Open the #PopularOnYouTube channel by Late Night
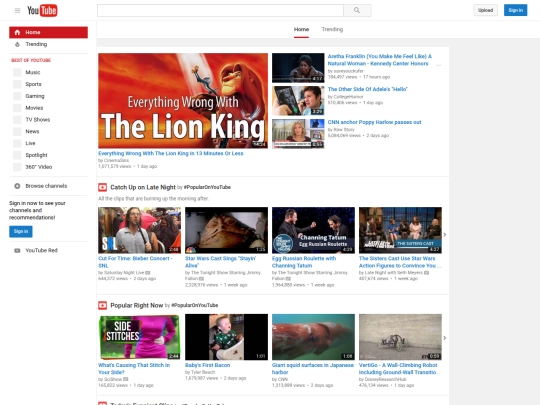 tap(207, 187)
